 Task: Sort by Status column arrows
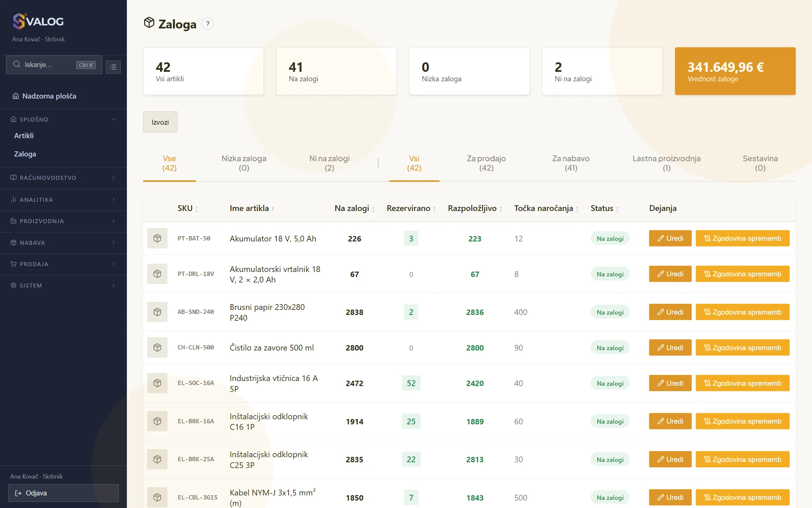click(x=617, y=209)
